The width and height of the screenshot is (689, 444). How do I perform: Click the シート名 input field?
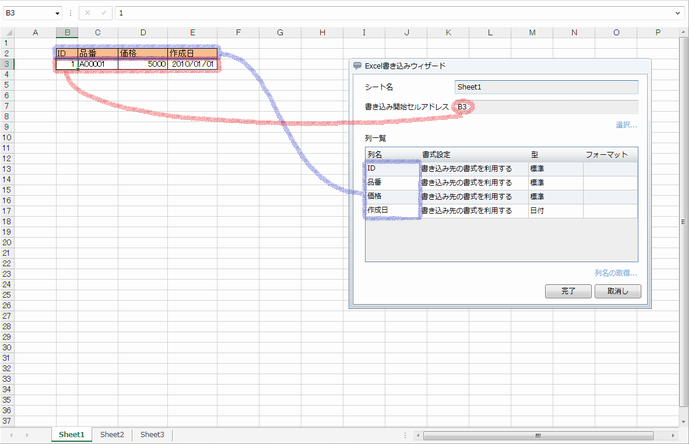pos(545,87)
